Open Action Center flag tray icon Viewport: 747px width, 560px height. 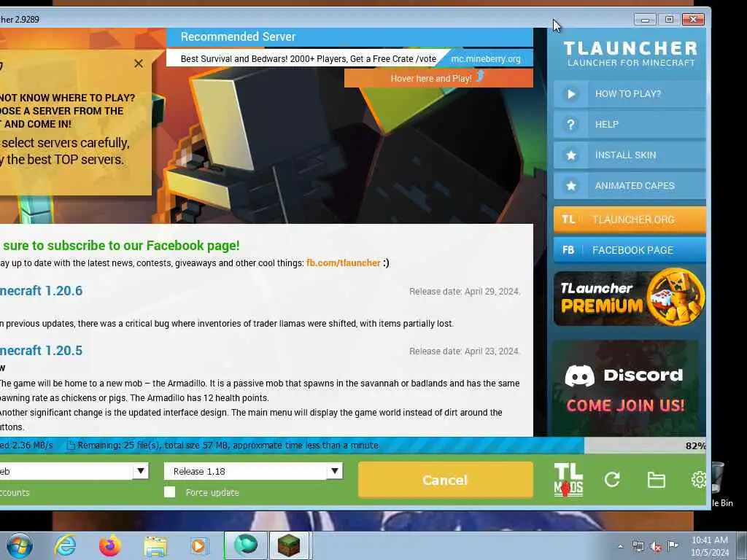(673, 546)
